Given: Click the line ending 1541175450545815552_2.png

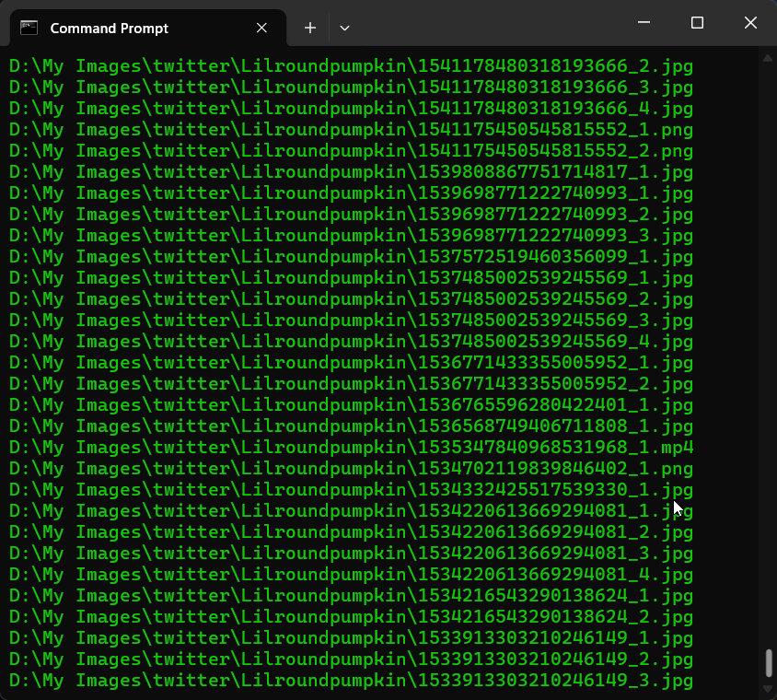Looking at the screenshot, I should tap(351, 151).
